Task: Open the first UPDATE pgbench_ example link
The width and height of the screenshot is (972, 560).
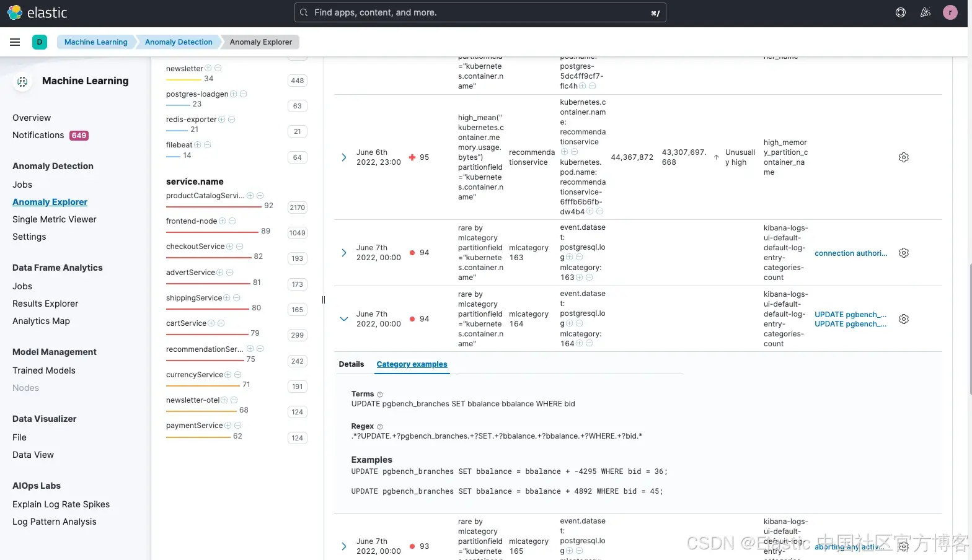Action: [x=851, y=315]
